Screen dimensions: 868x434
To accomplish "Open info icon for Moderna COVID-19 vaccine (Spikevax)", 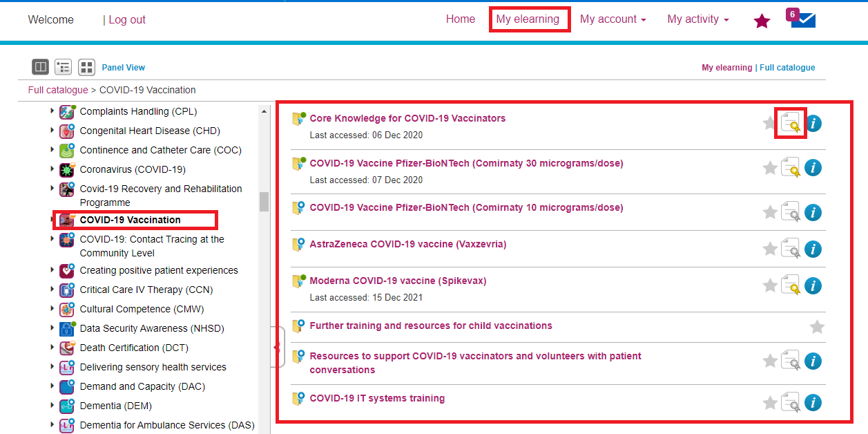I will (x=813, y=285).
